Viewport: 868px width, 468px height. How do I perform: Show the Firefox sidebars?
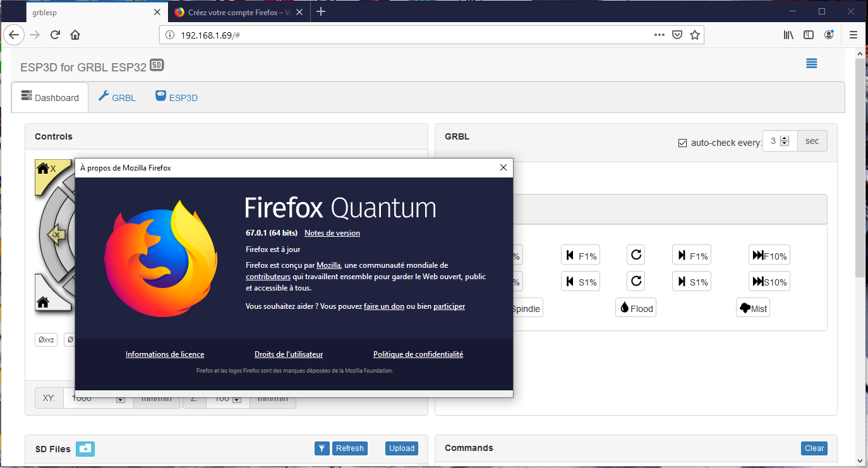(x=808, y=35)
